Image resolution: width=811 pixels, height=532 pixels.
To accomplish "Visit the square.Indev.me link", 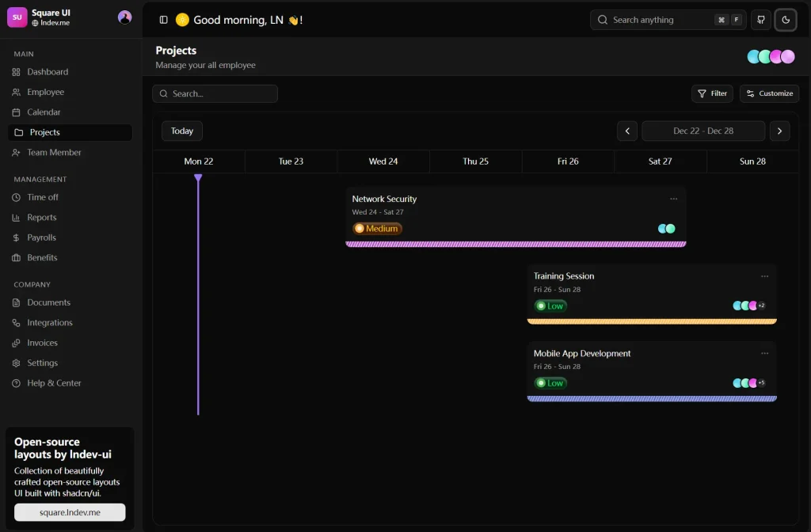I will pos(70,512).
